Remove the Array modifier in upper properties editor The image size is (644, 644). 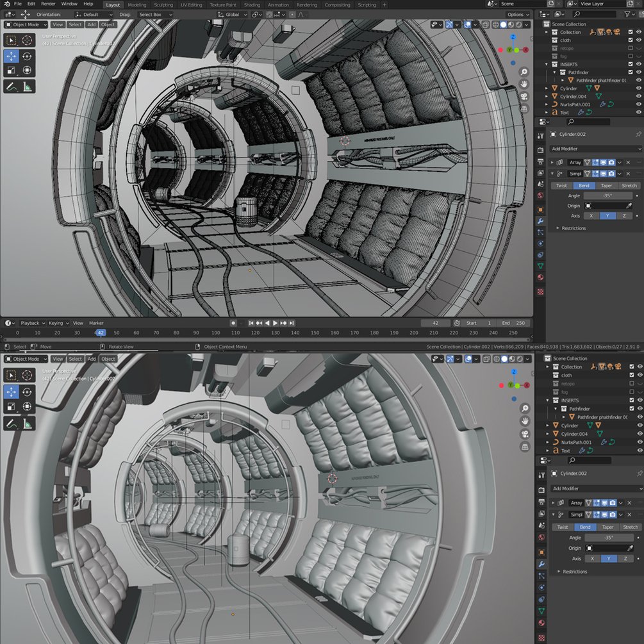click(x=628, y=162)
